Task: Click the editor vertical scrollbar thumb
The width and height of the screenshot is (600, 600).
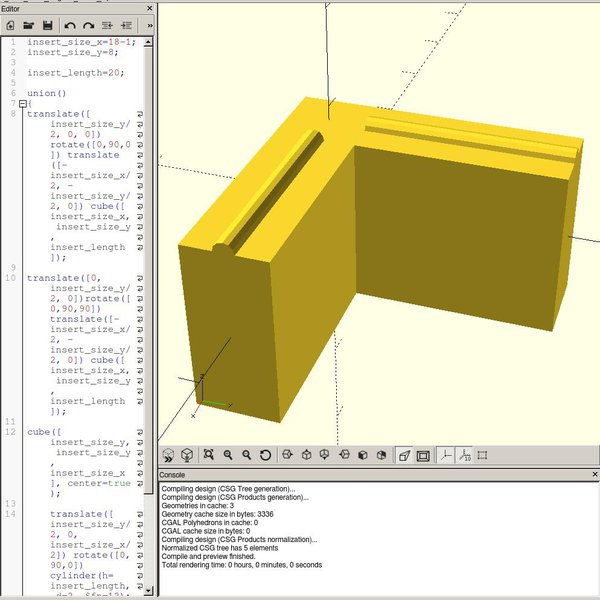Action: 148,271
